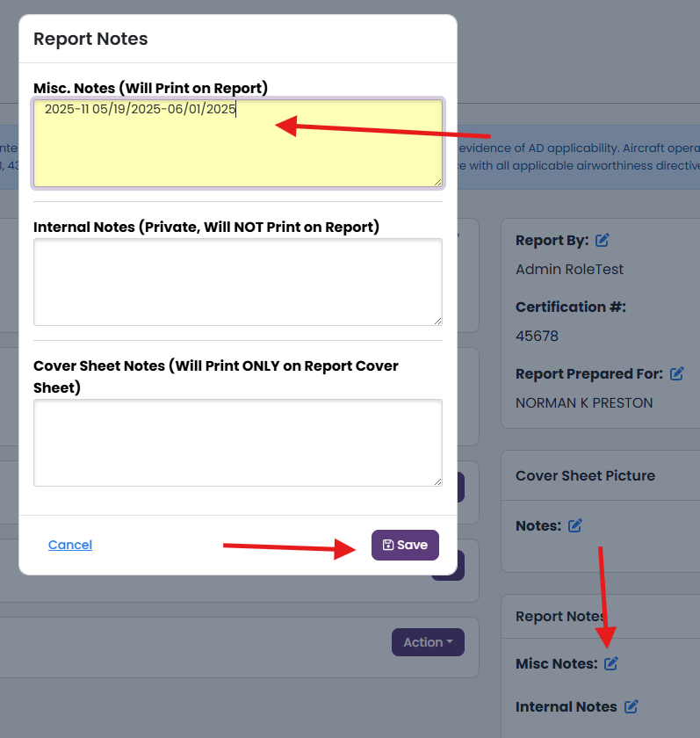700x738 pixels.
Task: Click the NORMAN K PRESTON name text
Action: (x=584, y=403)
